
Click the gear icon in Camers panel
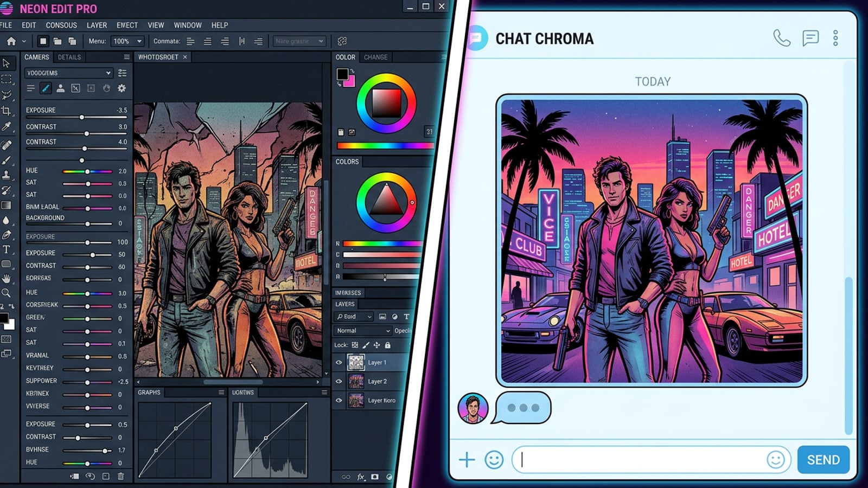click(x=122, y=88)
